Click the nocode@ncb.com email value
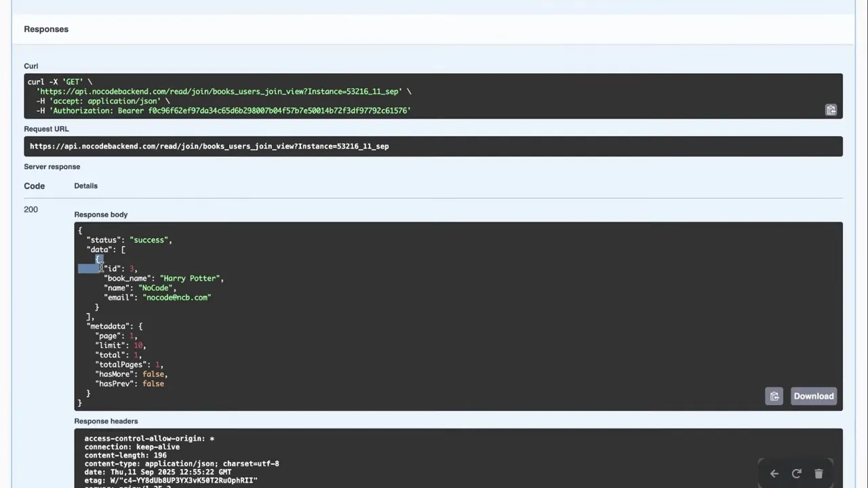This screenshot has width=868, height=488. click(x=177, y=298)
